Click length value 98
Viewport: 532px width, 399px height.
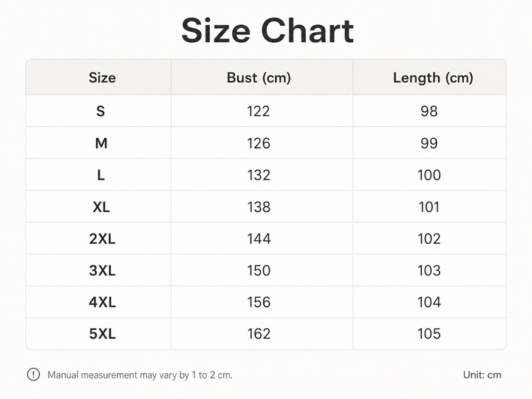click(x=429, y=112)
